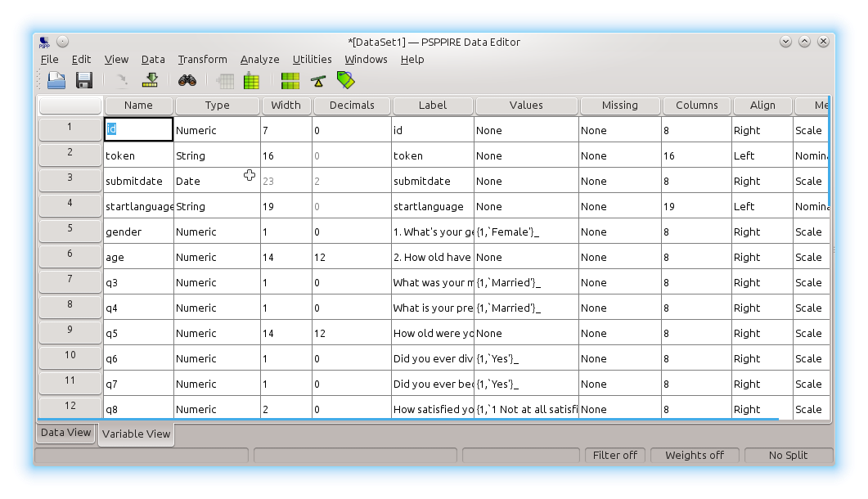Switch to the Data View tab

tap(66, 433)
